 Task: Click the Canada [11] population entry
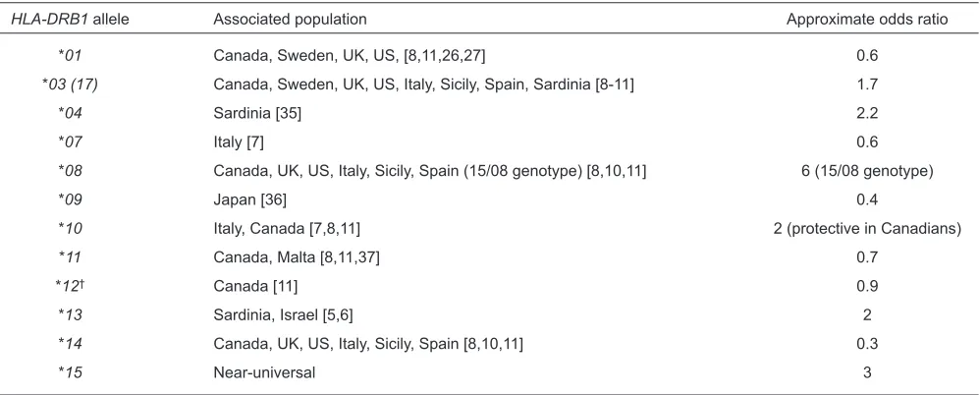click(255, 286)
